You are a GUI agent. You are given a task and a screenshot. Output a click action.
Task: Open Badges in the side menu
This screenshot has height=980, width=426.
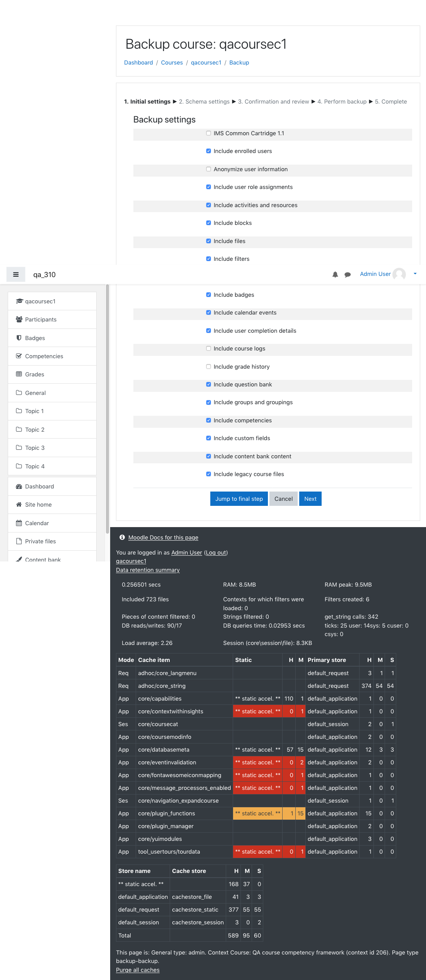tap(52, 338)
